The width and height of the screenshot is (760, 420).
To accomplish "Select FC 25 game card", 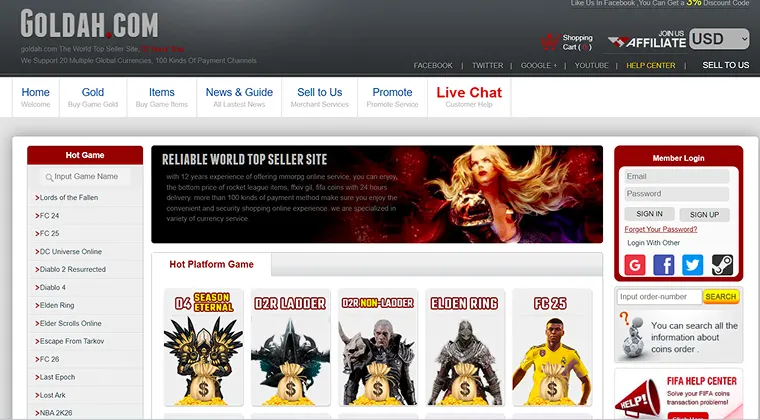I will pos(552,347).
